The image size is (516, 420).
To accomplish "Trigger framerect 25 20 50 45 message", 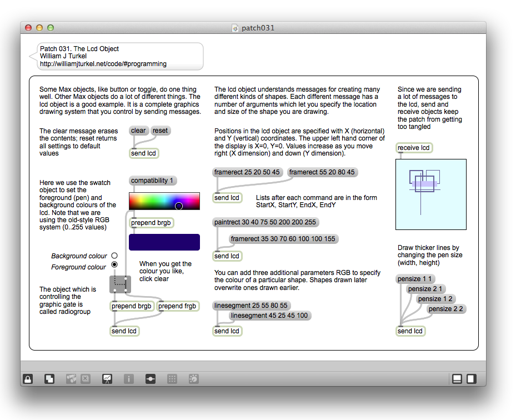I will click(247, 172).
